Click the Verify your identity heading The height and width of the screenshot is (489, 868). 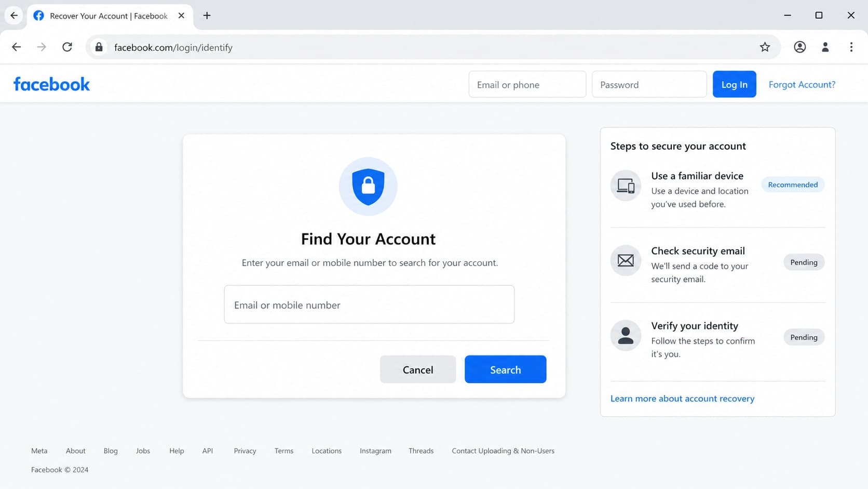tap(695, 325)
